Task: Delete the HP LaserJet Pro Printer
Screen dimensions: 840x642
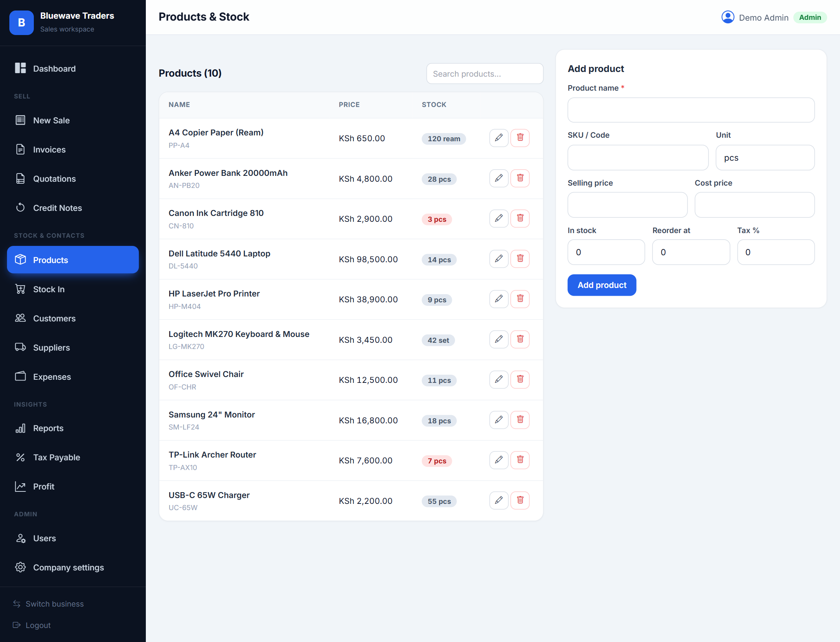Action: click(520, 299)
